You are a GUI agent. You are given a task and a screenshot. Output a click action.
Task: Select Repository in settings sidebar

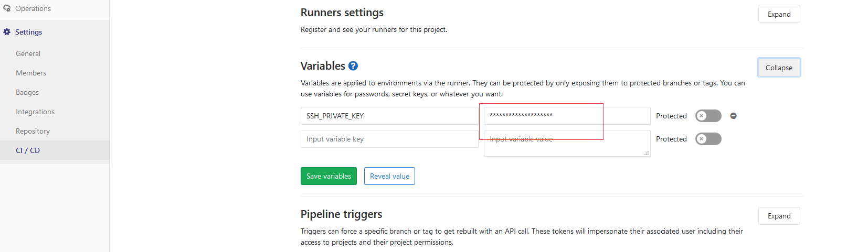click(33, 131)
